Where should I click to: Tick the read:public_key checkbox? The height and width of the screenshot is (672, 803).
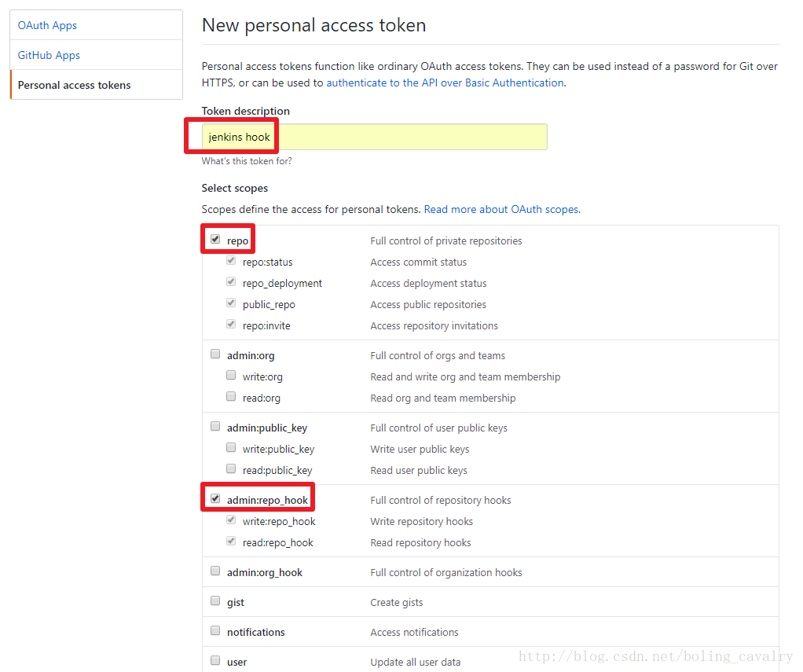pyautogui.click(x=231, y=468)
